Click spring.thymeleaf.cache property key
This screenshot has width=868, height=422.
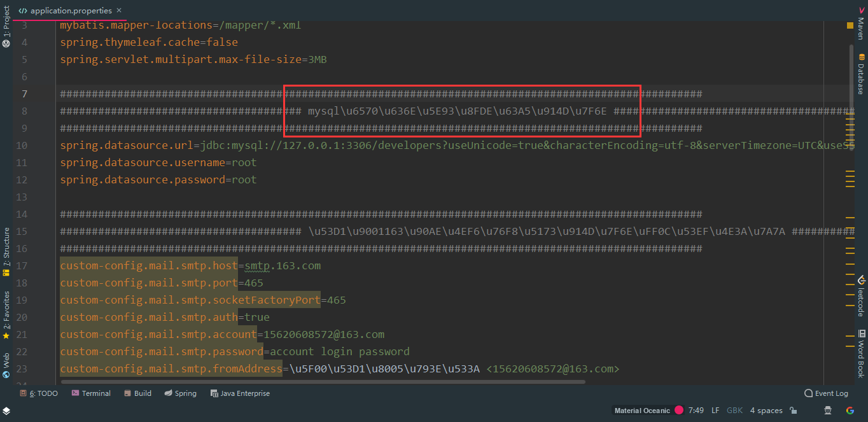(x=130, y=43)
